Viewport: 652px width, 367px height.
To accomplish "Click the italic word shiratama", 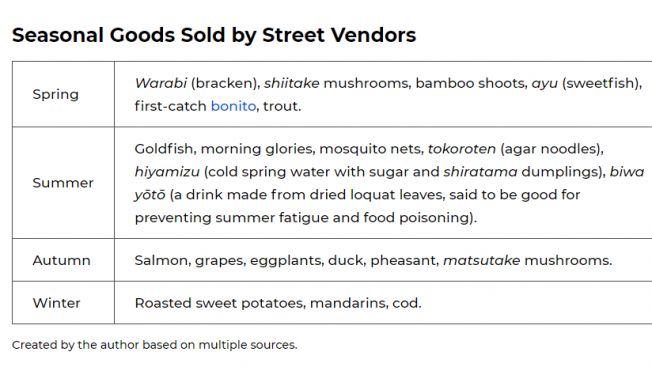I will pos(480,172).
